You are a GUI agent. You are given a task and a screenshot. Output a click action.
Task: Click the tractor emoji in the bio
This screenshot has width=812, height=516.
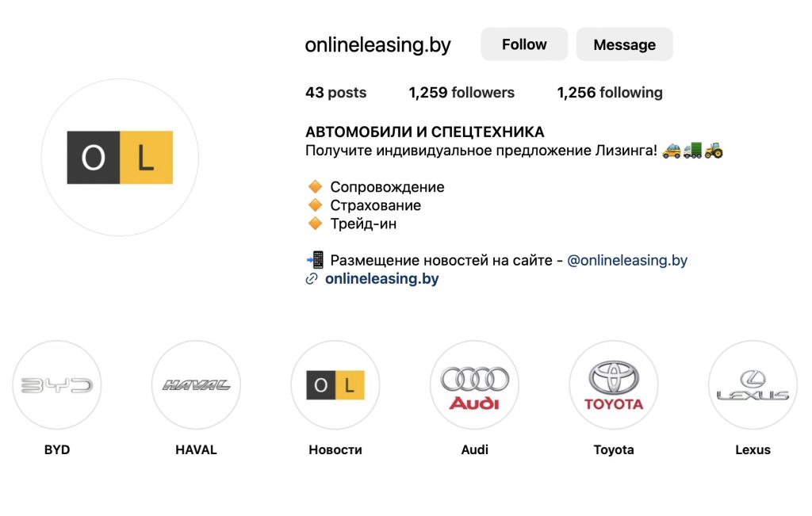click(x=713, y=149)
